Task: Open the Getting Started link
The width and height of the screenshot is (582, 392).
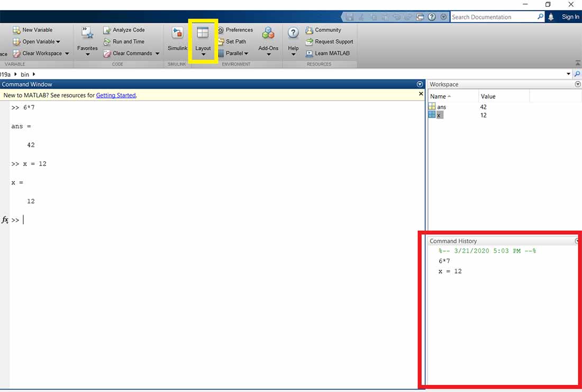Action: point(116,95)
